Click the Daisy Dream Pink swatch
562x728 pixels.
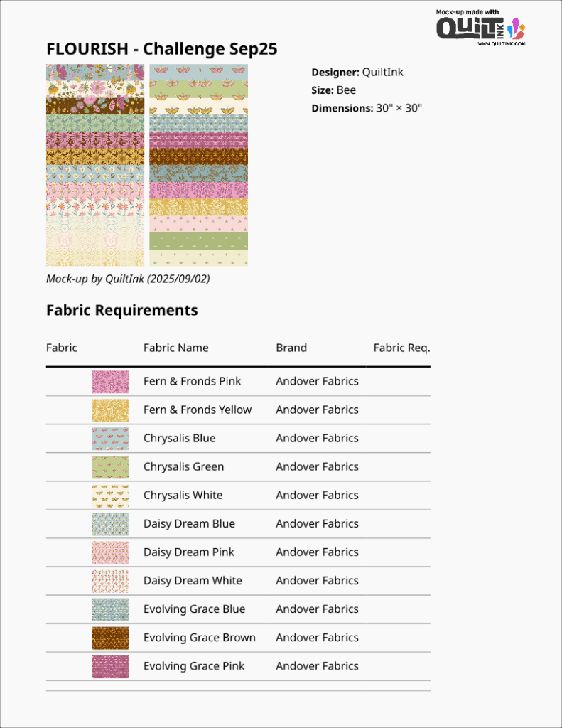pyautogui.click(x=110, y=552)
